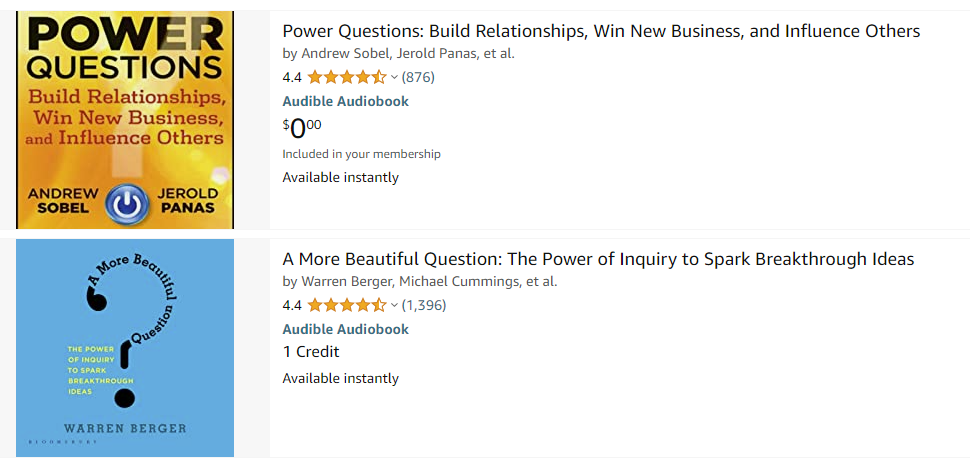Viewport: 970px width, 466px height.
Task: Click the Andrew Sobel, Jerold Panas author line
Action: (x=398, y=54)
